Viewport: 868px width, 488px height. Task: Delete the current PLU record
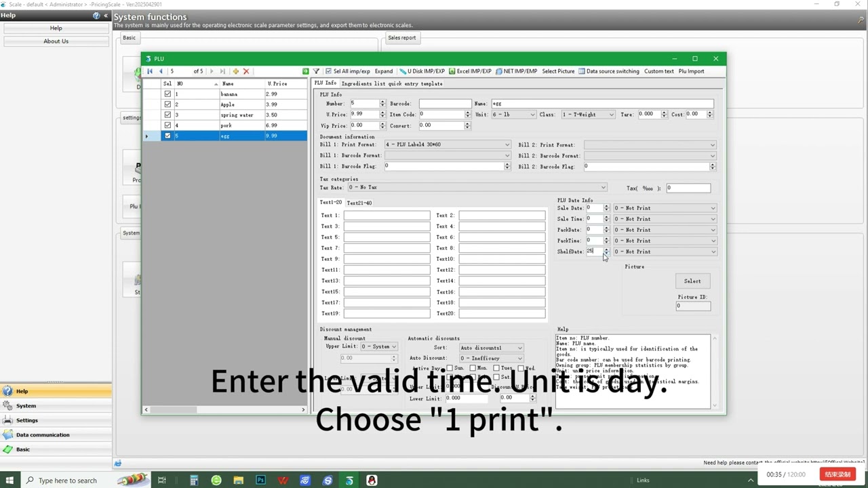(246, 71)
